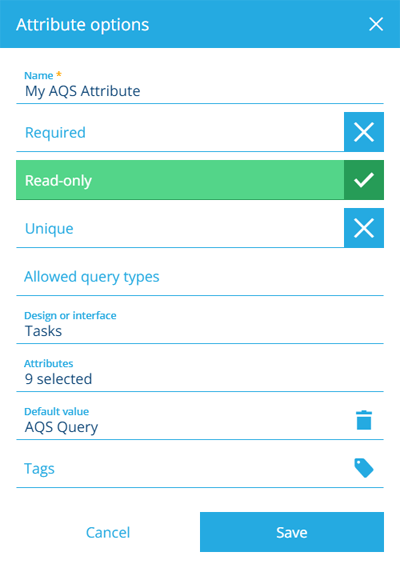The width and height of the screenshot is (400, 568).
Task: Click the Tags input field
Action: 181,469
